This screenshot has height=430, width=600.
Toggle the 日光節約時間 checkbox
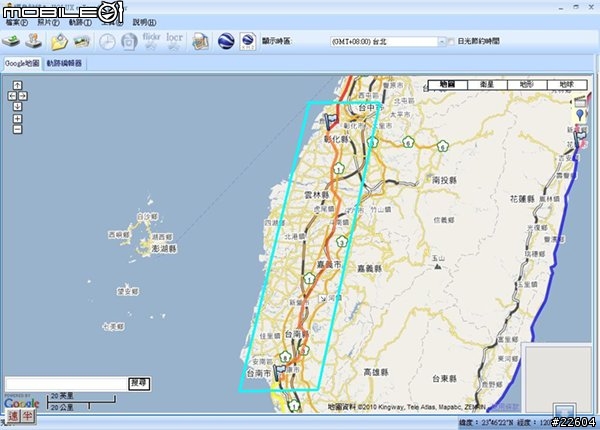(x=451, y=41)
